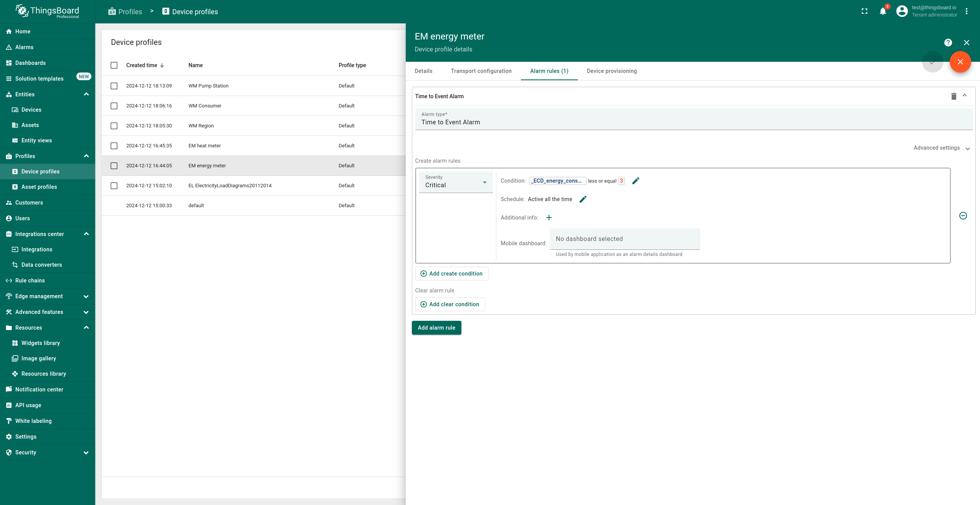The image size is (980, 505).
Task: Open the notifications bell
Action: (x=882, y=12)
